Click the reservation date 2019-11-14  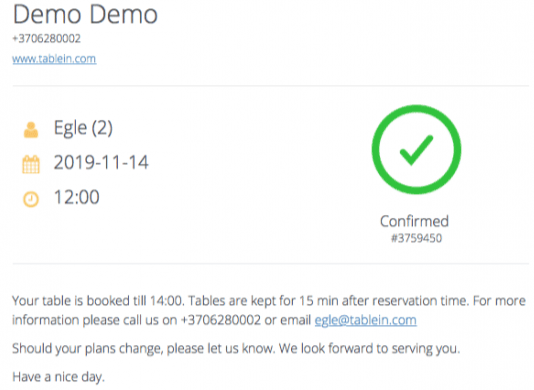[101, 162]
